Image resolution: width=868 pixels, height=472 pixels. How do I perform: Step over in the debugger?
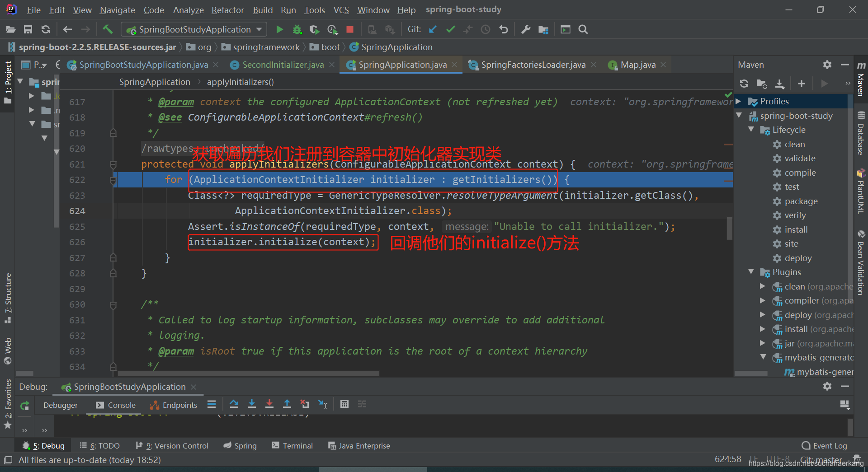[x=234, y=404]
